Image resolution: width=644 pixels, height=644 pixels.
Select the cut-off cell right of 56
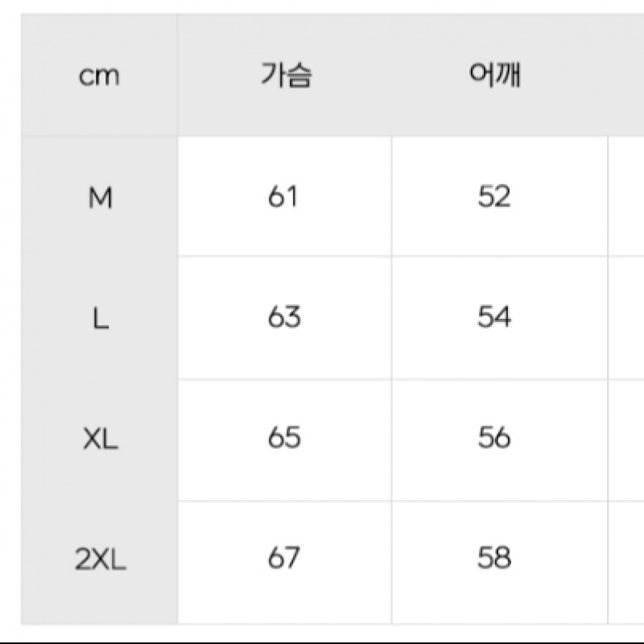pyautogui.click(x=625, y=440)
